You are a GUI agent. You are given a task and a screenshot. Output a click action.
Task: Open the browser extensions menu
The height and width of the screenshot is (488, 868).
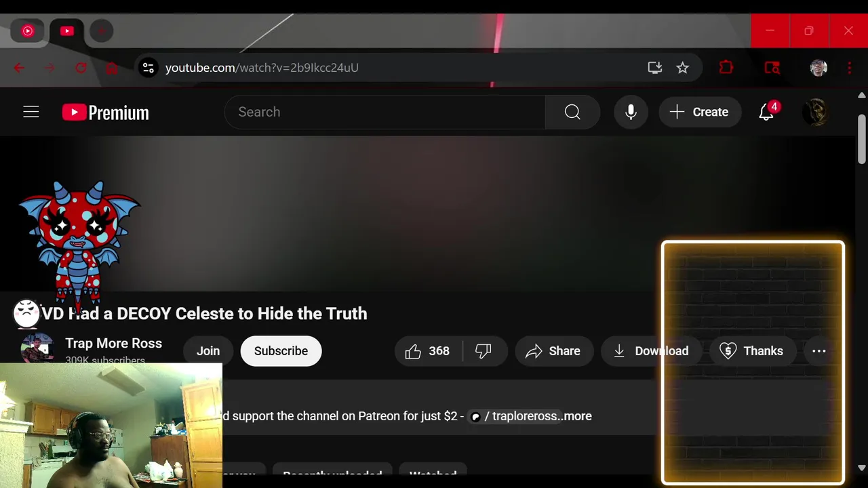click(726, 68)
